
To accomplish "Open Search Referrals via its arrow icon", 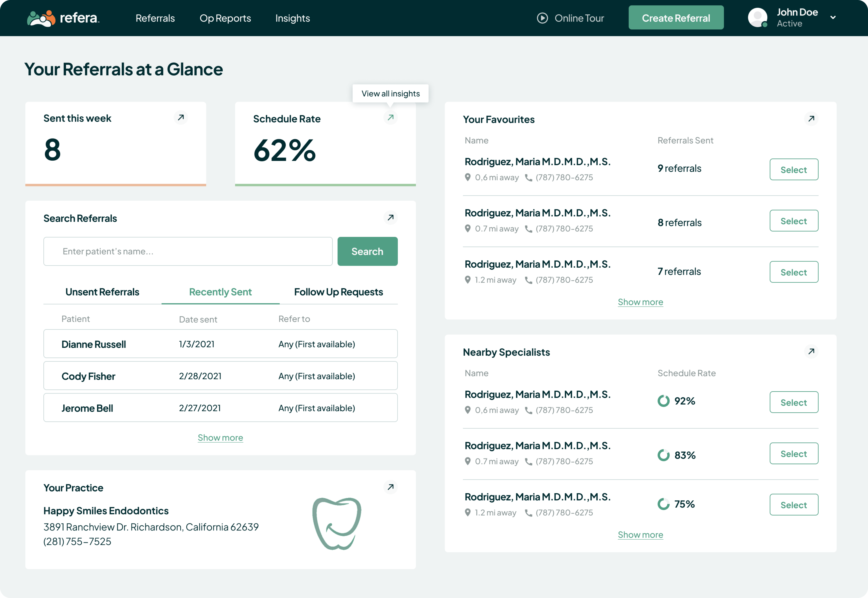I will click(x=390, y=218).
